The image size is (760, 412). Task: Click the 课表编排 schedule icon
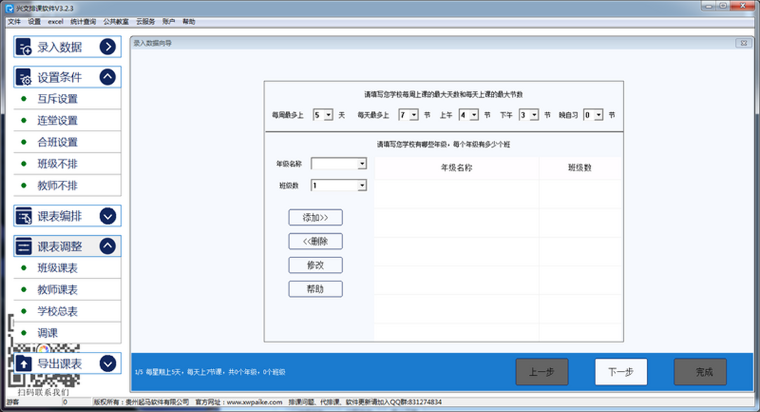(x=23, y=216)
